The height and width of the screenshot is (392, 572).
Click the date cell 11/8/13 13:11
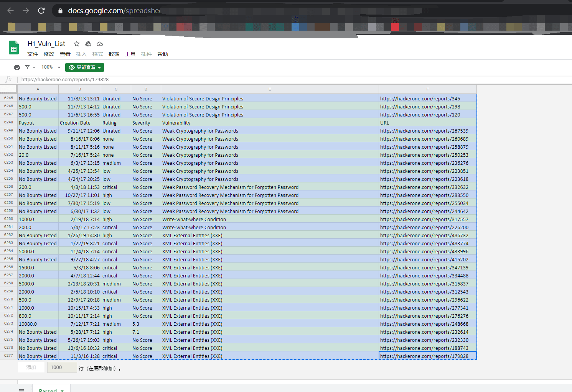(x=80, y=99)
